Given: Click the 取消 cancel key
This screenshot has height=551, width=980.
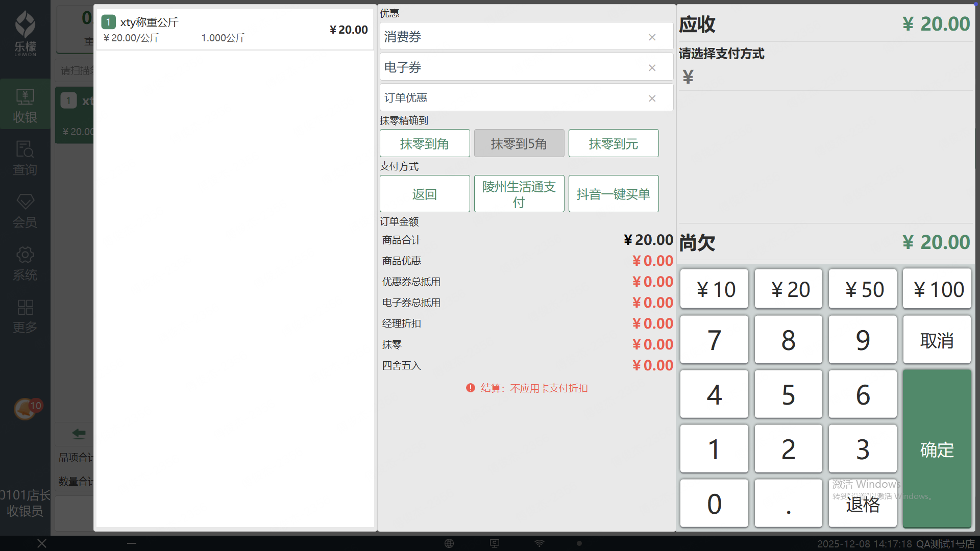Looking at the screenshot, I should (937, 340).
